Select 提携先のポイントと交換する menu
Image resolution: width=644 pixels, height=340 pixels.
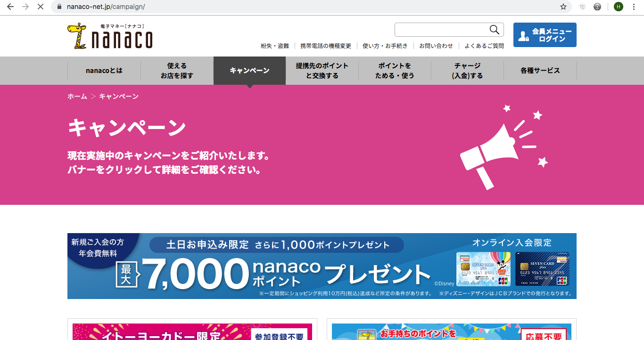coord(322,71)
